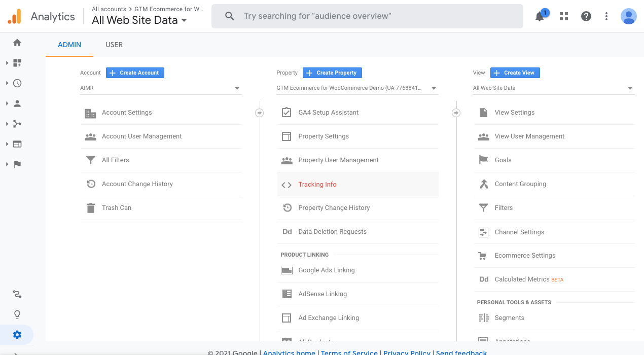Open the Google apps grid icon
Viewport: 644px width, 355px height.
[x=564, y=16]
